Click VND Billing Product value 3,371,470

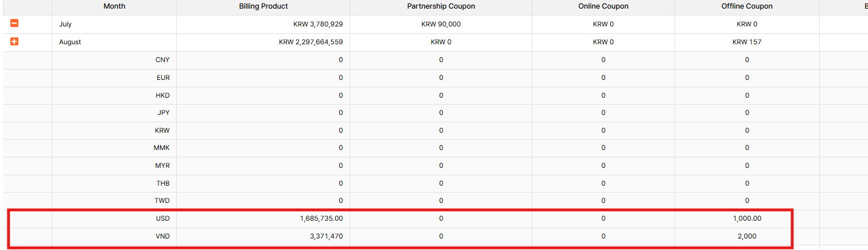pyautogui.click(x=325, y=236)
